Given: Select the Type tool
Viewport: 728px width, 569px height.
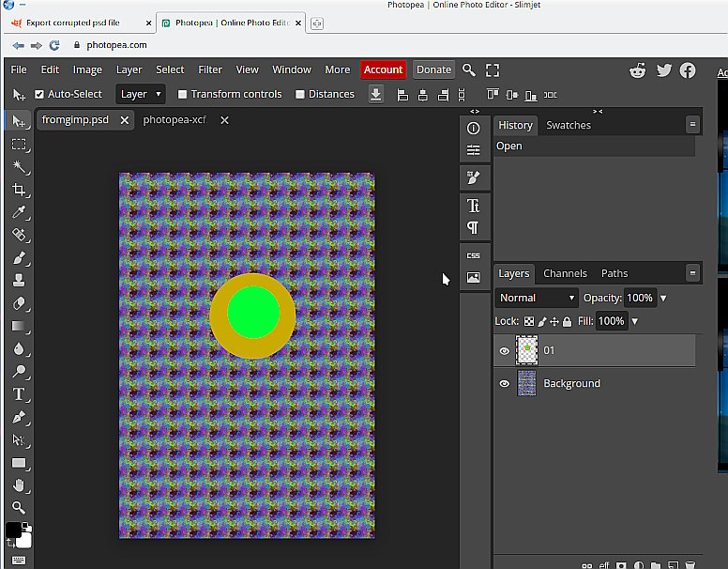Looking at the screenshot, I should (x=18, y=394).
